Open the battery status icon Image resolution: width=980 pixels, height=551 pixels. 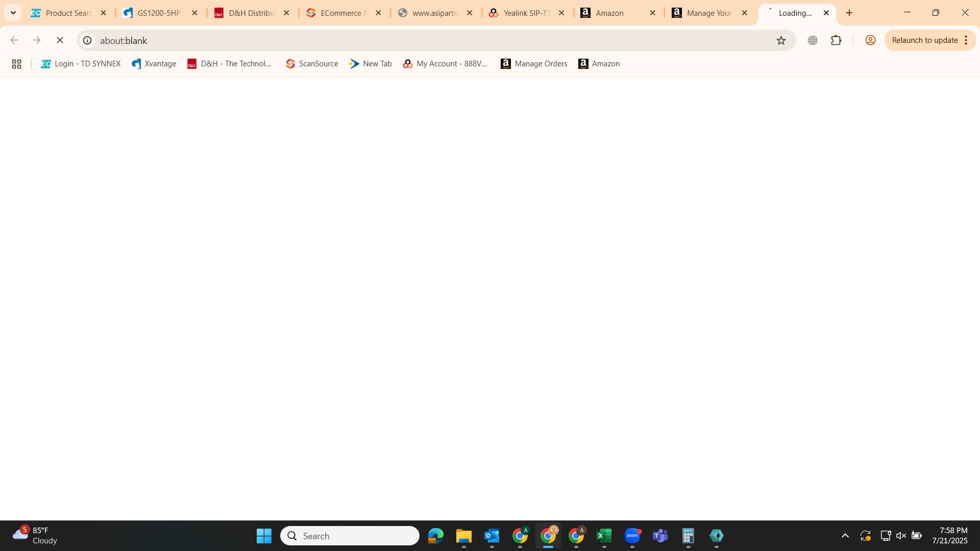pyautogui.click(x=917, y=536)
